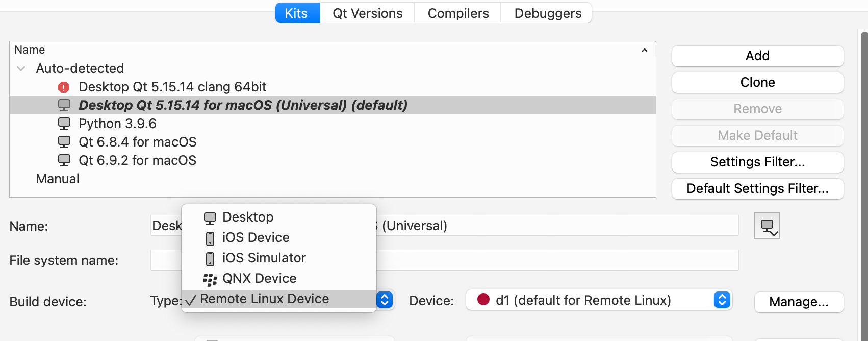868x341 pixels.
Task: Click the Manage... button for devices
Action: click(x=799, y=302)
